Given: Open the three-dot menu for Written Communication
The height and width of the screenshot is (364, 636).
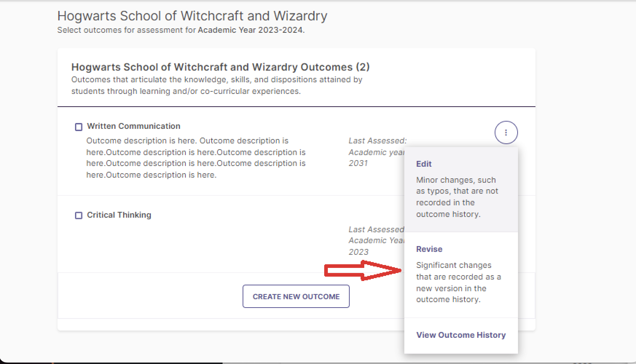Looking at the screenshot, I should coord(506,132).
